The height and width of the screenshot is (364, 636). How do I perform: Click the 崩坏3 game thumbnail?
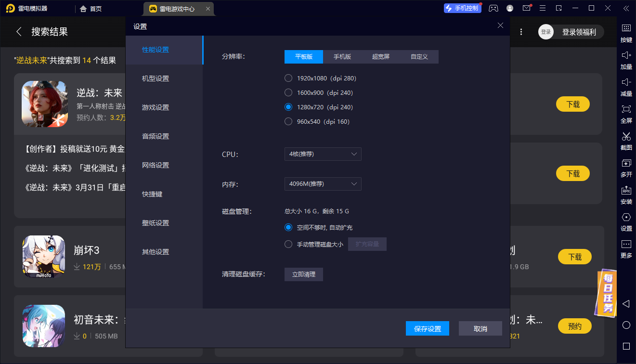[43, 257]
